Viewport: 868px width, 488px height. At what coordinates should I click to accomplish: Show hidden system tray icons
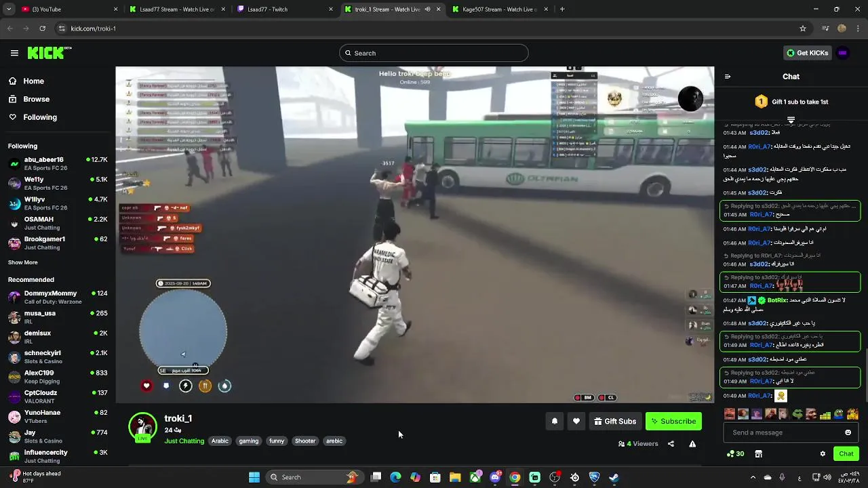coord(753,477)
